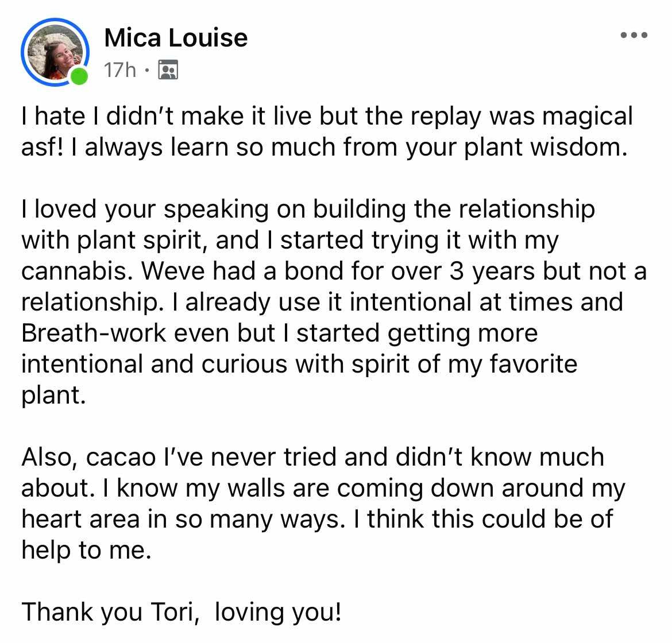Image resolution: width=672 pixels, height=643 pixels.
Task: Open the three-dot post options menu
Action: pyautogui.click(x=634, y=35)
